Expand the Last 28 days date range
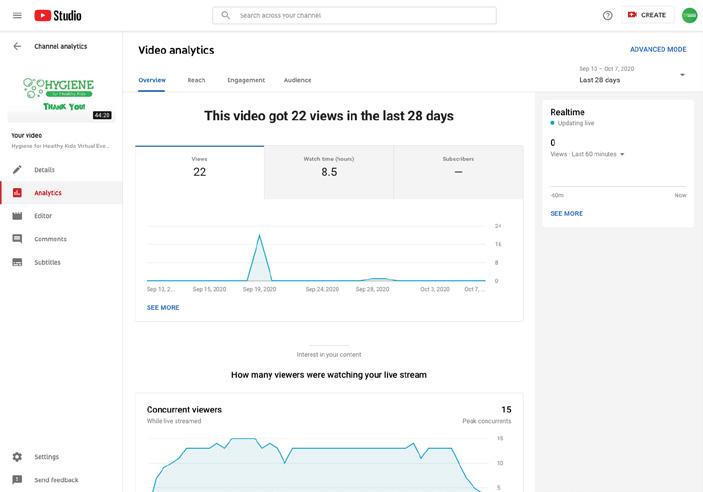 coord(682,75)
